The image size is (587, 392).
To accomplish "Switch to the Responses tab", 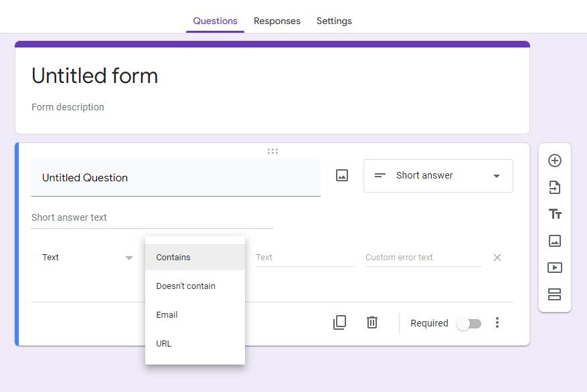I will click(x=277, y=21).
